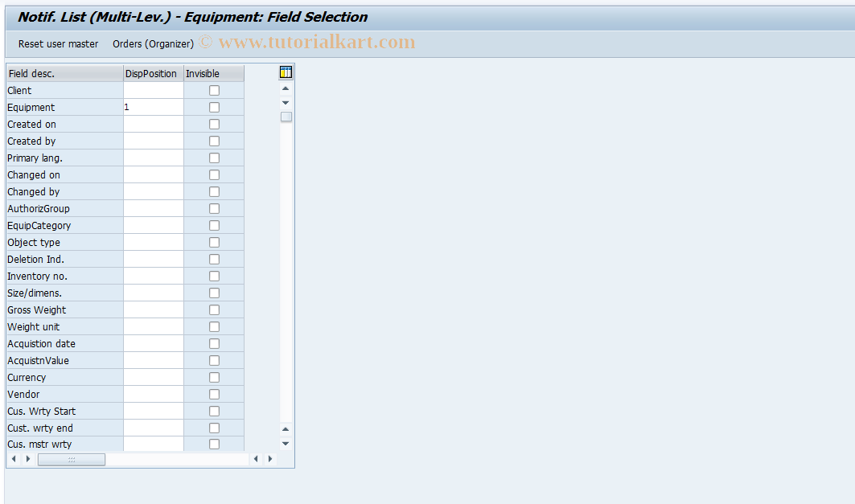Toggle Invisible checkbox for Client

tap(214, 91)
